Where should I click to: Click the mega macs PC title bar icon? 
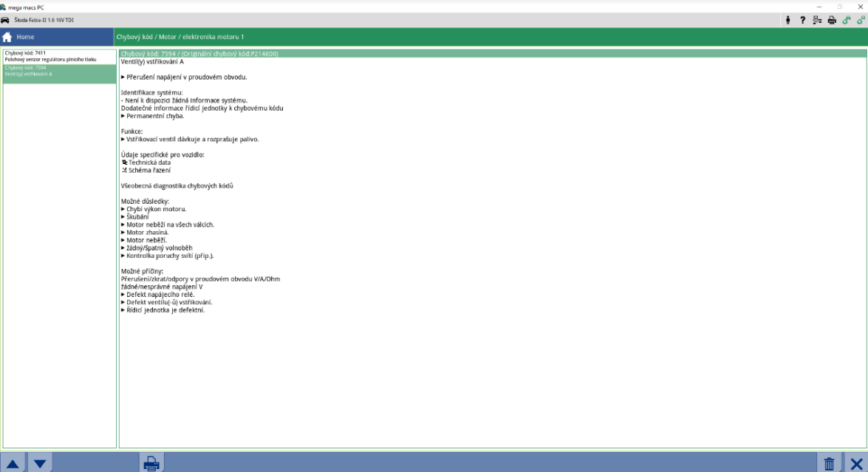[3, 7]
